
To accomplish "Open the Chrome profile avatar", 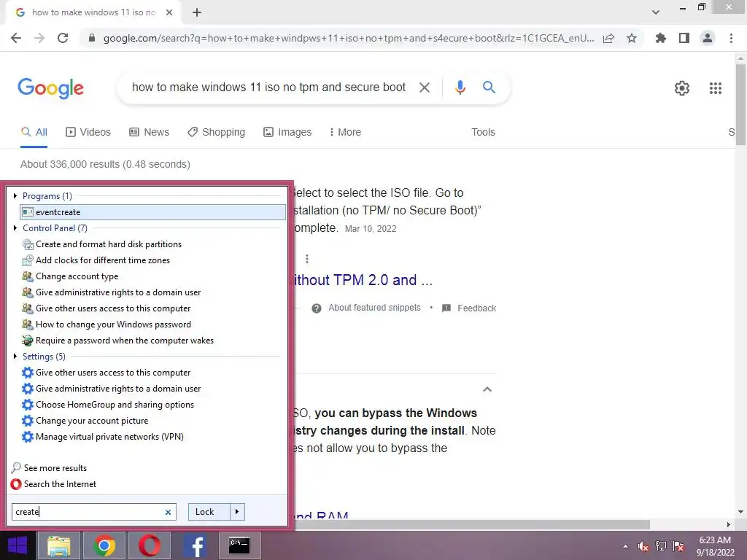I will click(708, 38).
